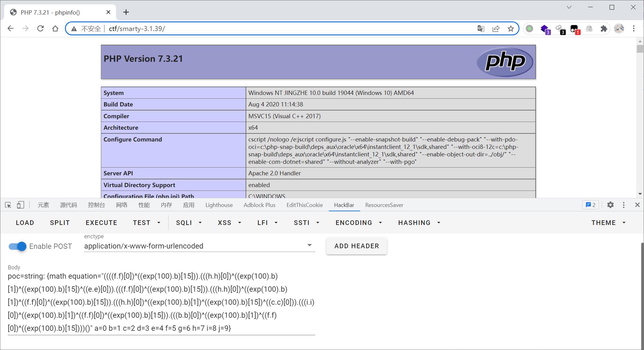Expand the ENCODING dropdown menu

pos(359,223)
